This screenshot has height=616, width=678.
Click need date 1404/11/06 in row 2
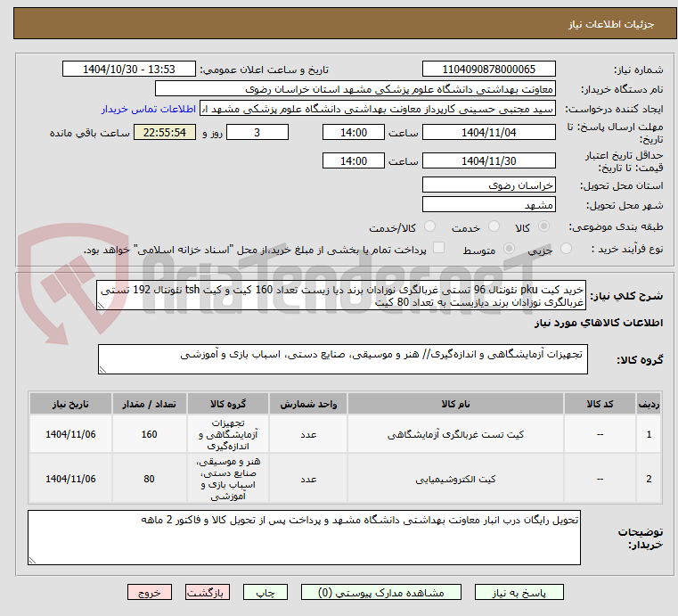pos(70,479)
